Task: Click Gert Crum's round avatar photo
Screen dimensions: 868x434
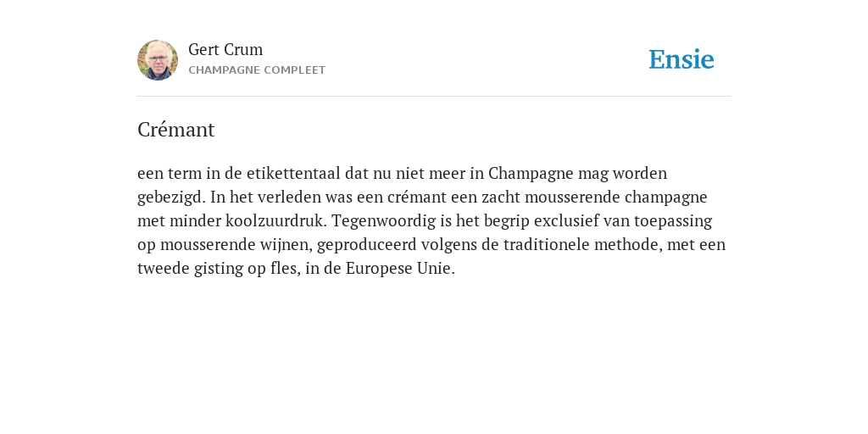Action: pyautogui.click(x=158, y=60)
